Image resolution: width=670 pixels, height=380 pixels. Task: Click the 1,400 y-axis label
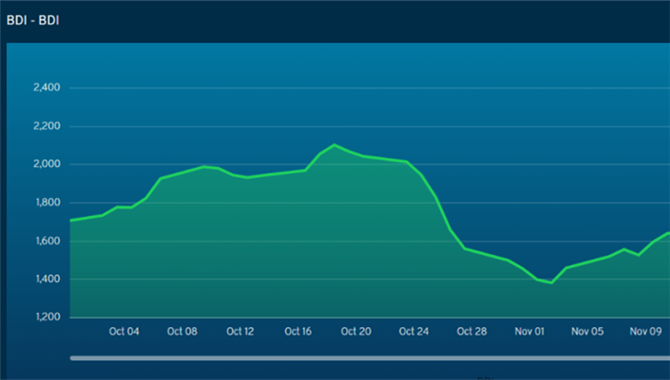coord(47,279)
